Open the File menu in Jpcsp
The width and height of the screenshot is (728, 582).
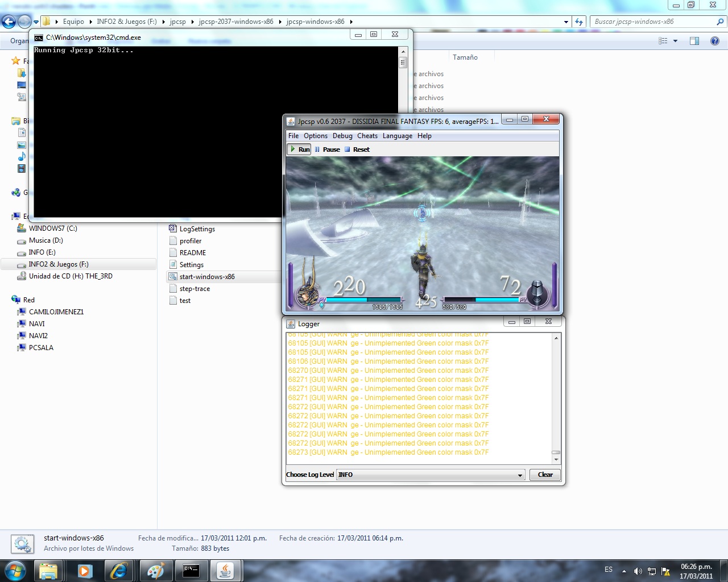pyautogui.click(x=293, y=136)
